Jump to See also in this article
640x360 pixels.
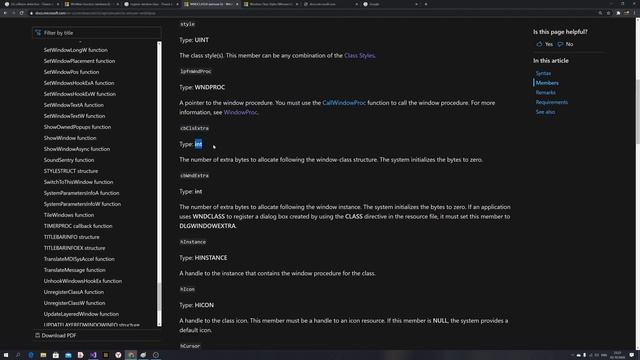(545, 112)
